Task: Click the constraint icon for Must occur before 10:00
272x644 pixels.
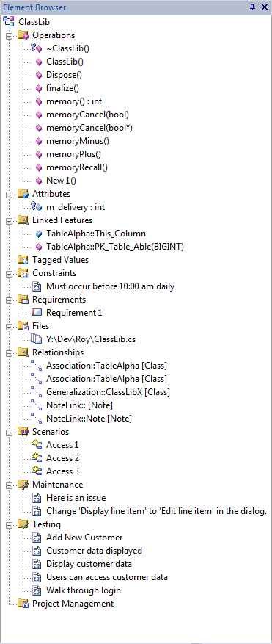Action: coord(37,286)
